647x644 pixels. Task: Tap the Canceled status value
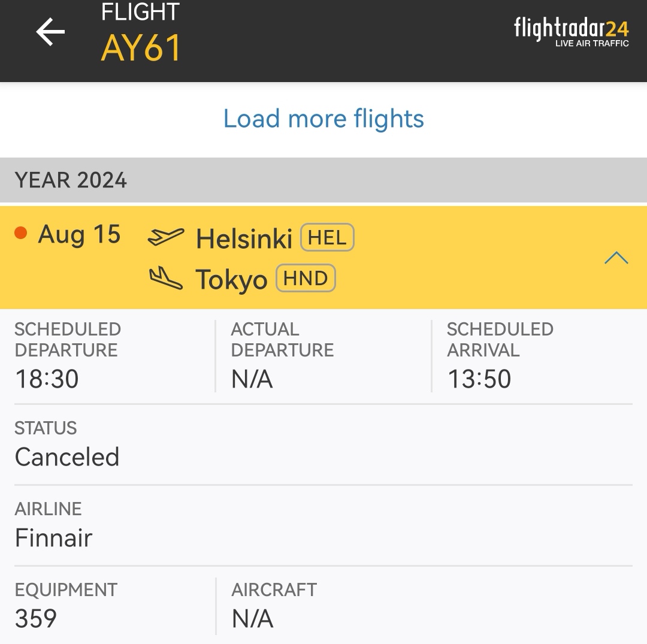[67, 457]
